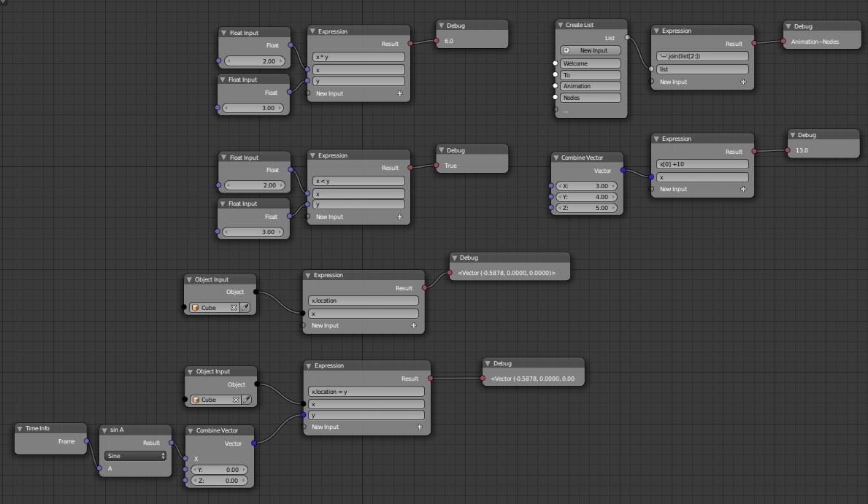The width and height of the screenshot is (868, 504).
Task: Click the 'x[0] +10' expression field
Action: tap(702, 164)
